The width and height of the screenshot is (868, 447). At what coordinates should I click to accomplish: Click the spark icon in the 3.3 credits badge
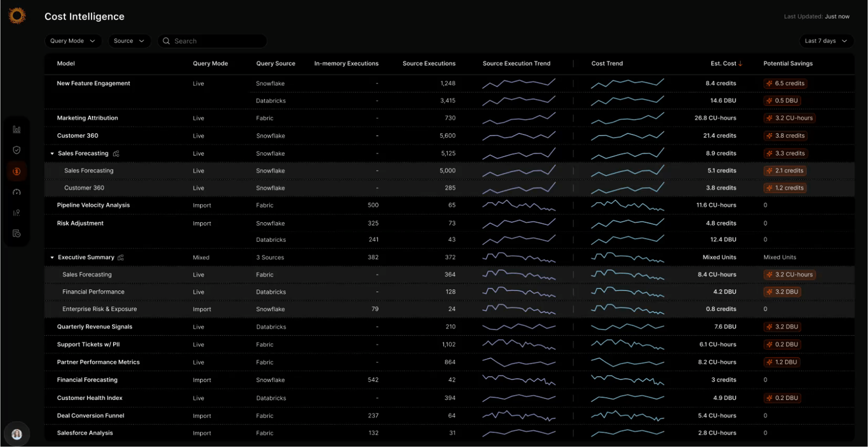point(769,153)
